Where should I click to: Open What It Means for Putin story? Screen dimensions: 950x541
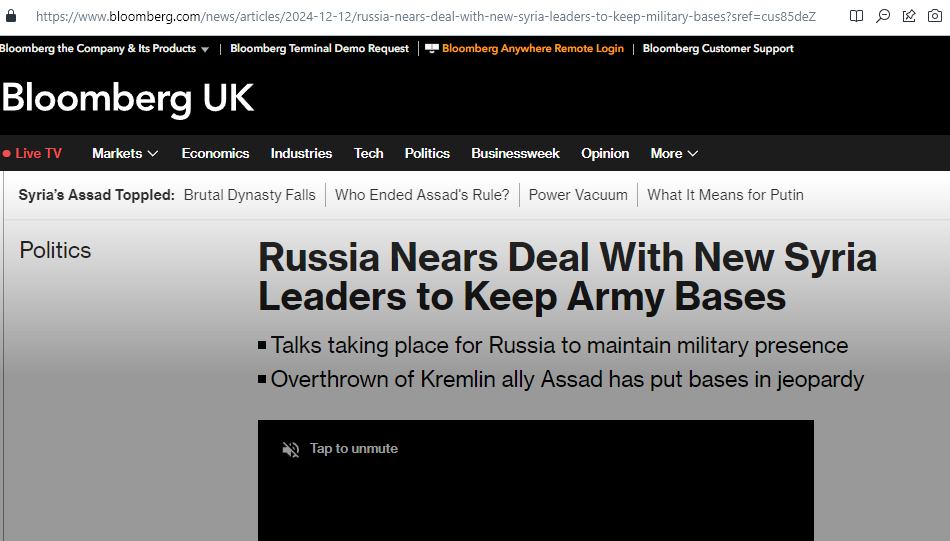click(725, 195)
